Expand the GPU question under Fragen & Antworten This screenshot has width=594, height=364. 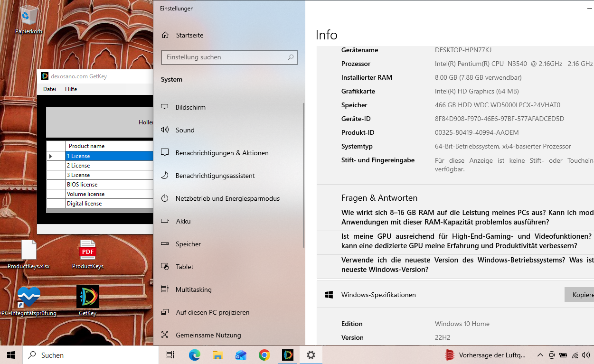(455, 241)
